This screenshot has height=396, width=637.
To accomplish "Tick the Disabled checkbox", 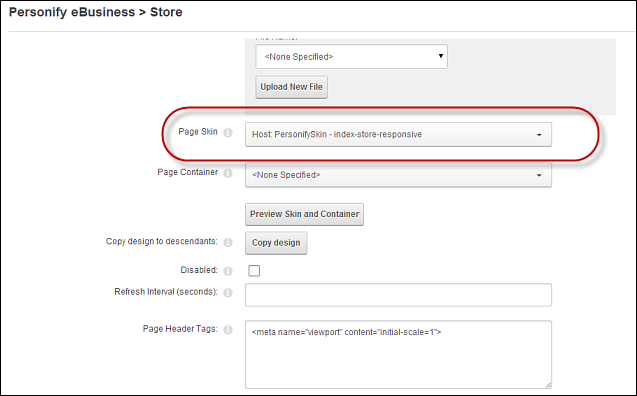I will [254, 270].
